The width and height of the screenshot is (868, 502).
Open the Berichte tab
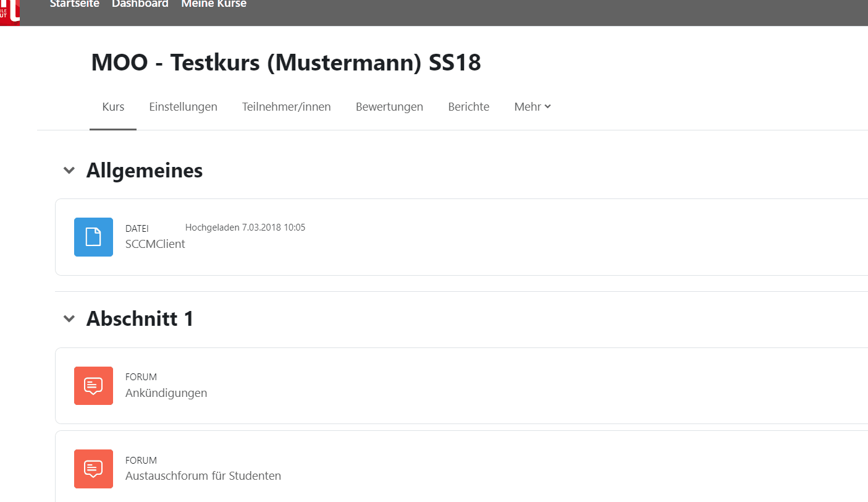pyautogui.click(x=468, y=106)
